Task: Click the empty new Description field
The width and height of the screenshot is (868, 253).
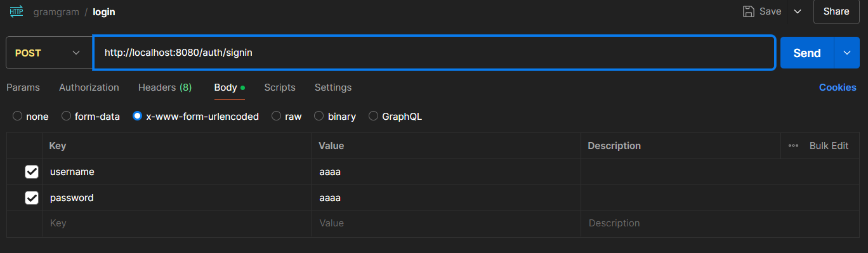Action: (x=721, y=223)
